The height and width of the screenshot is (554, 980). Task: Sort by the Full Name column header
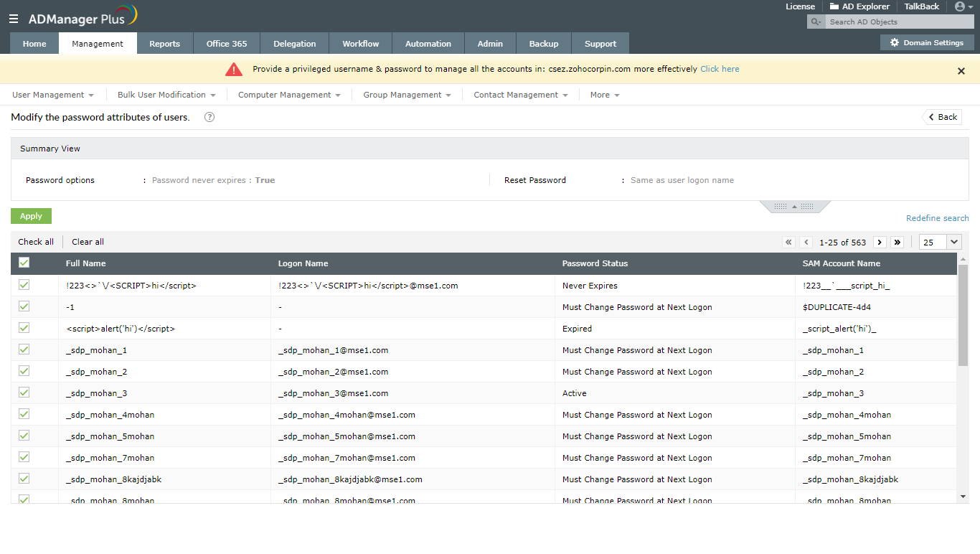point(85,263)
